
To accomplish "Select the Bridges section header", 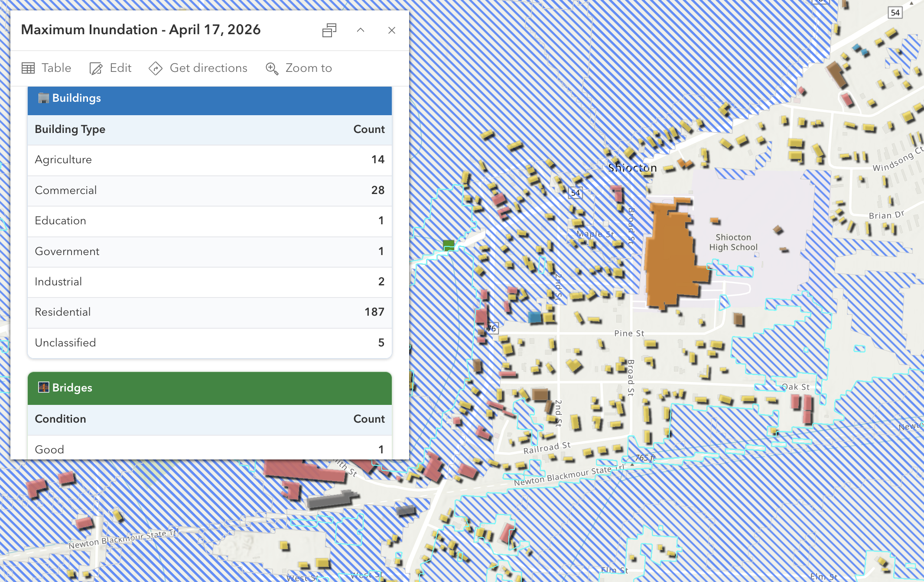I will (210, 388).
